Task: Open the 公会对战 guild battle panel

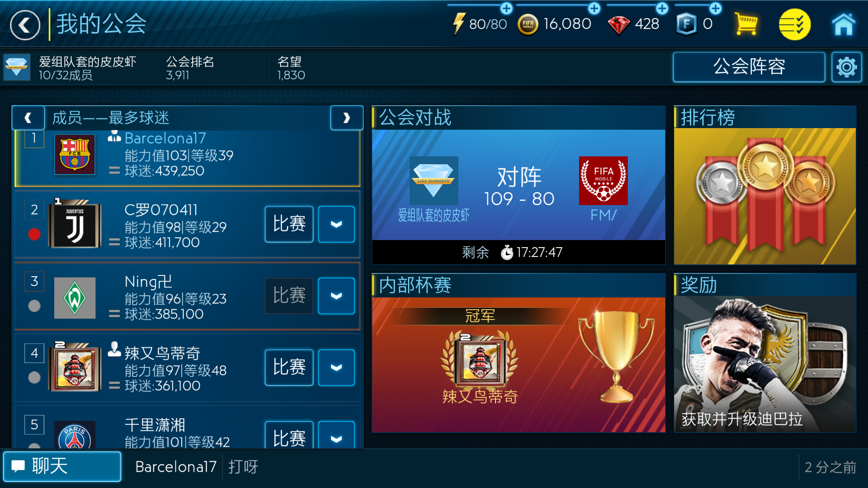Action: [x=519, y=185]
